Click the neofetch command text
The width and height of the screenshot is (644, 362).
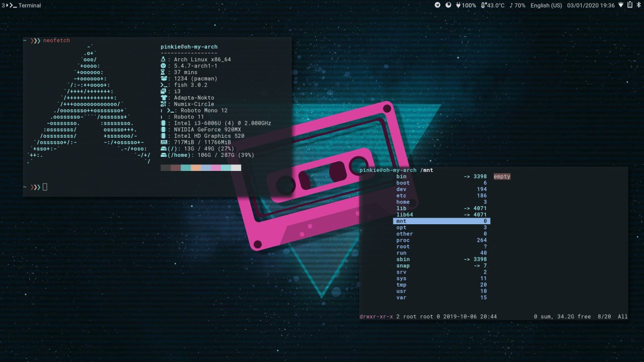(x=56, y=40)
